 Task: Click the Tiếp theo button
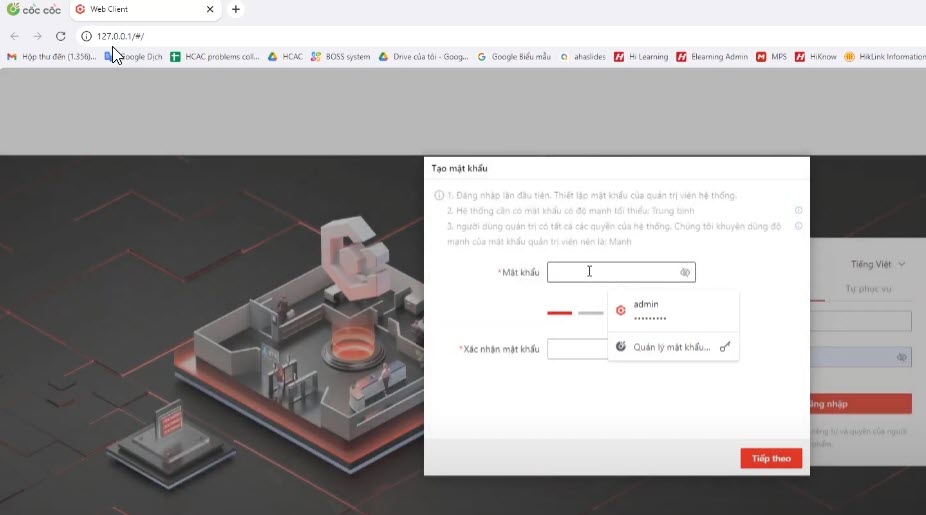pos(771,458)
